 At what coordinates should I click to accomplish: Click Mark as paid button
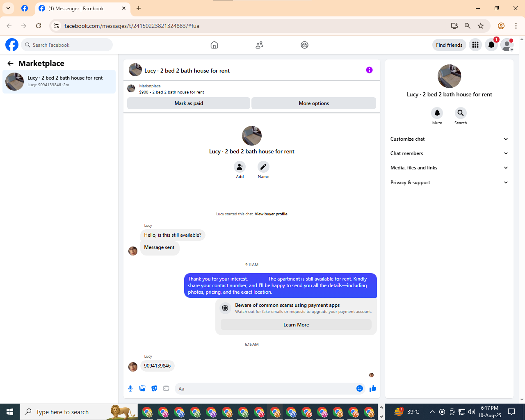[189, 103]
